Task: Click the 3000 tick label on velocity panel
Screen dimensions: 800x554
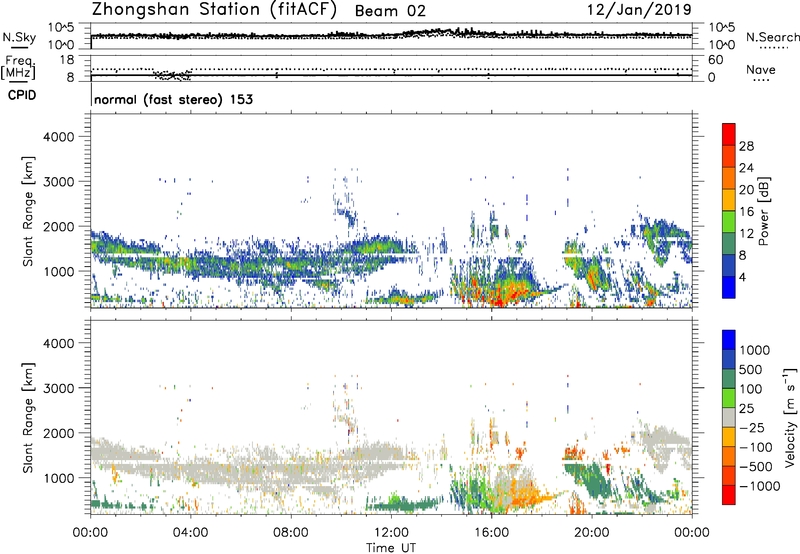Action: (59, 388)
